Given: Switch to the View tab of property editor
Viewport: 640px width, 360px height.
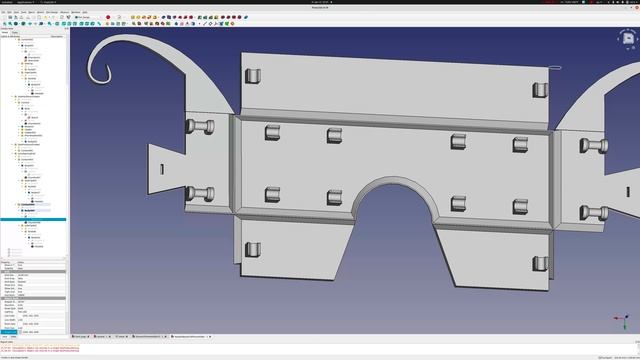Looking at the screenshot, I should [x=5, y=337].
